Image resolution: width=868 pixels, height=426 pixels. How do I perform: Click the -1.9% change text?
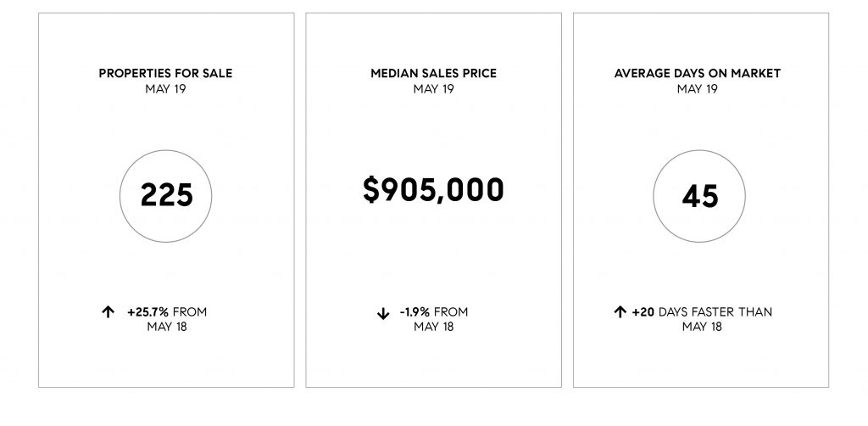click(415, 312)
